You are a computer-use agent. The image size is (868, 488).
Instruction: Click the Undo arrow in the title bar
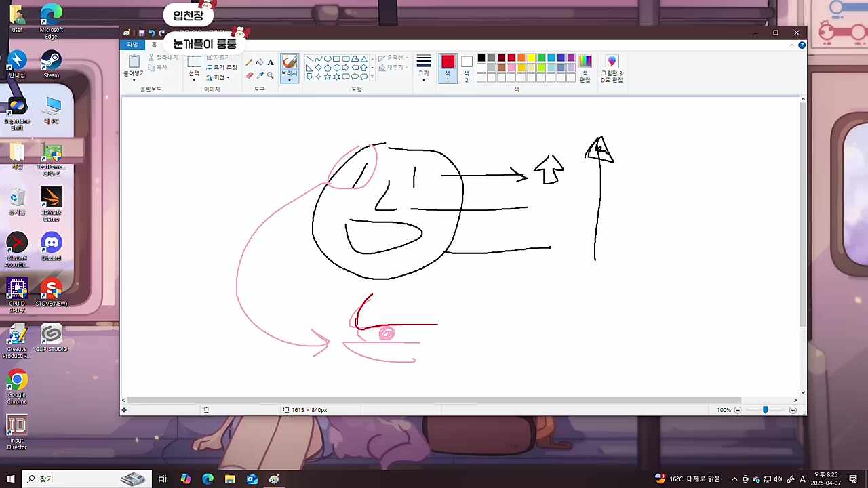point(152,33)
